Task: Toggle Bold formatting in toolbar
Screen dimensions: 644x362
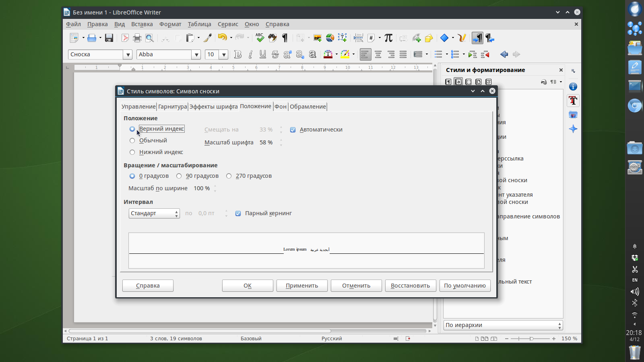Action: [238, 55]
